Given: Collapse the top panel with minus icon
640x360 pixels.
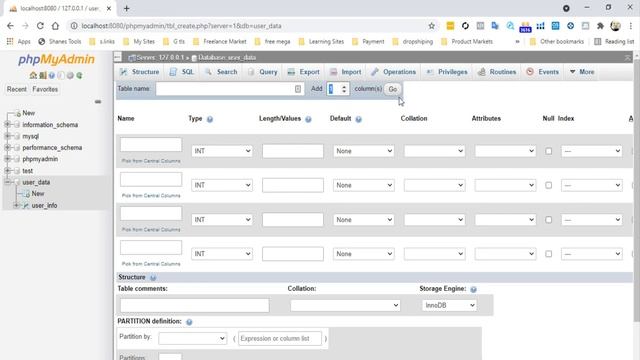Looking at the screenshot, I should coord(118,57).
